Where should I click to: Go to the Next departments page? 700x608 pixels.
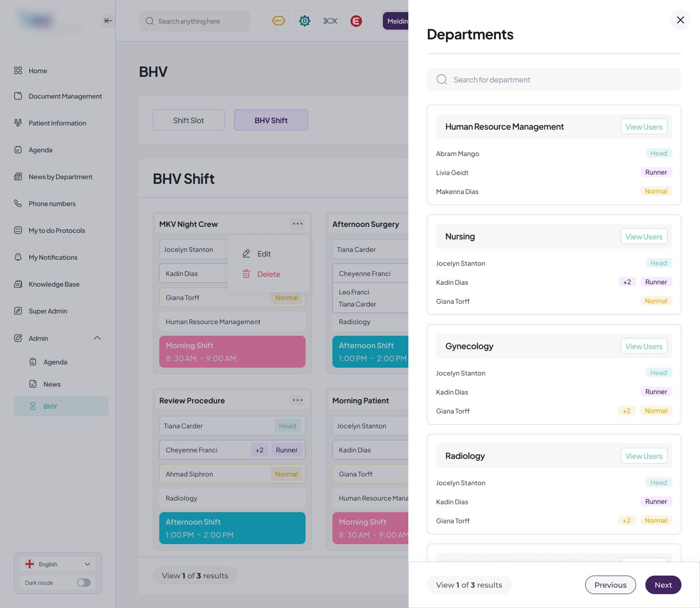pos(663,585)
